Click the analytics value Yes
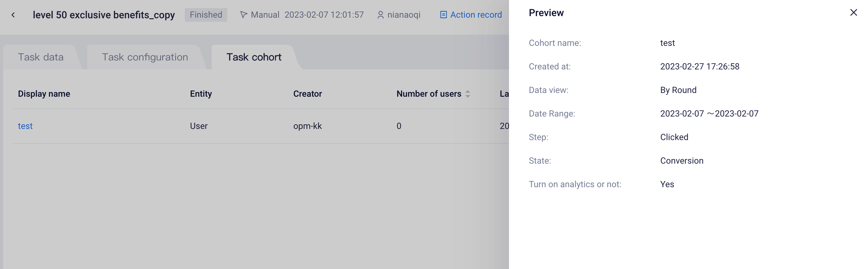Viewport: 868px width, 269px height. point(667,184)
